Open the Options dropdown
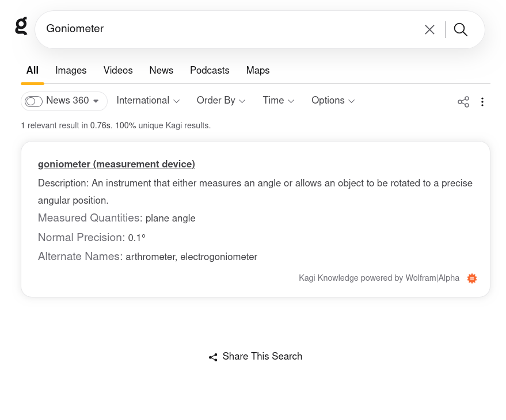 pyautogui.click(x=333, y=101)
